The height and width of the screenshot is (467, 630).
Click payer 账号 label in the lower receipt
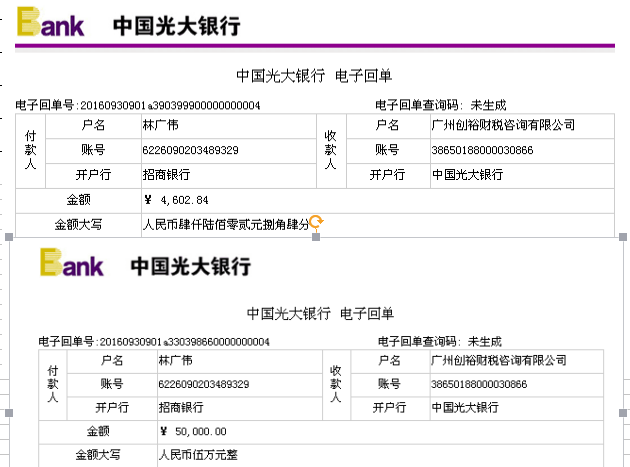pos(112,384)
